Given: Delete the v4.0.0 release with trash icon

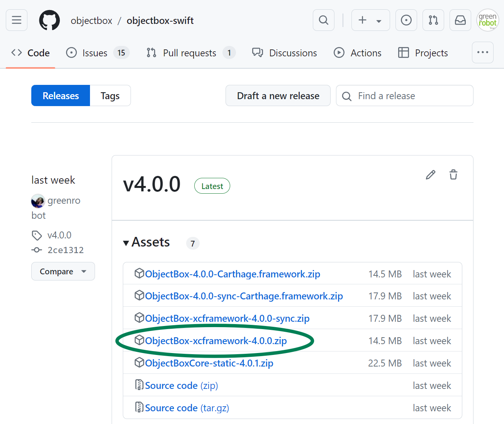Looking at the screenshot, I should (453, 175).
